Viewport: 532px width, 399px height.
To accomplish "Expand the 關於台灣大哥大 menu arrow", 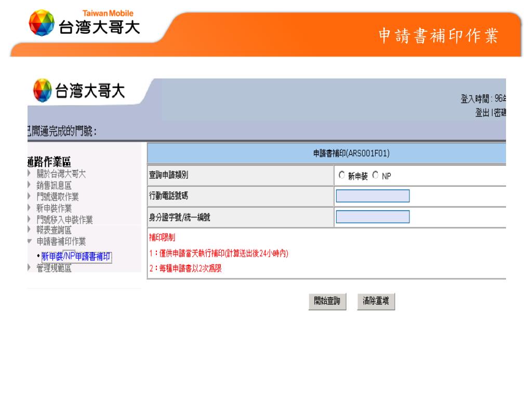I will (29, 174).
